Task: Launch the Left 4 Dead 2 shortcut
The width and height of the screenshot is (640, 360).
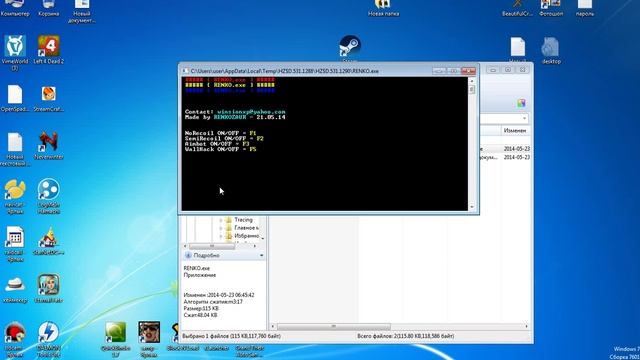Action: point(49,49)
